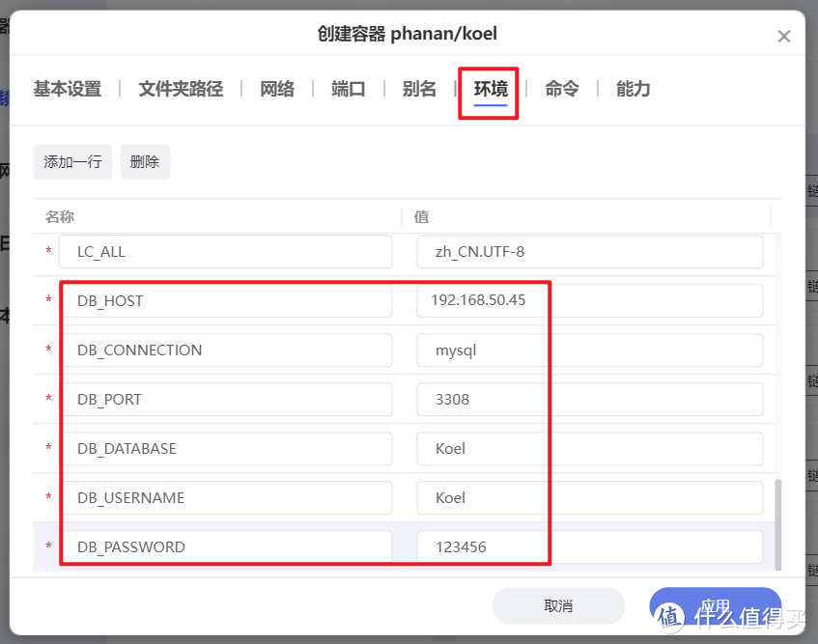
Task: Click the 添加一行 button to add a row
Action: tap(71, 161)
